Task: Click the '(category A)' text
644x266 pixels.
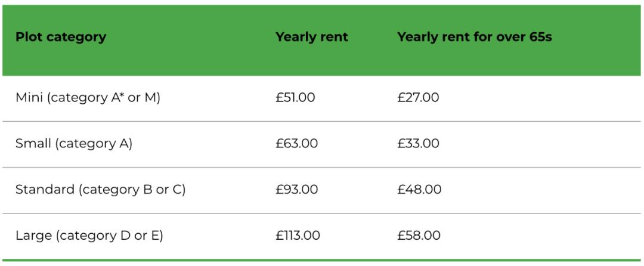Action: click(94, 144)
